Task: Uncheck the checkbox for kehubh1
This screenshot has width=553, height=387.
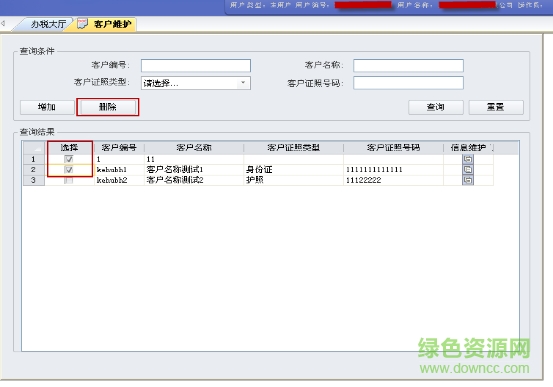Action: coord(68,170)
